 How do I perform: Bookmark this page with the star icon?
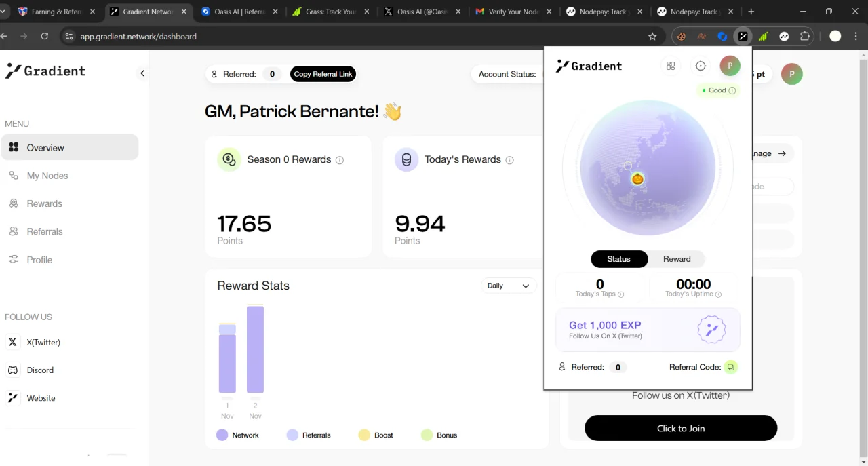pos(652,37)
